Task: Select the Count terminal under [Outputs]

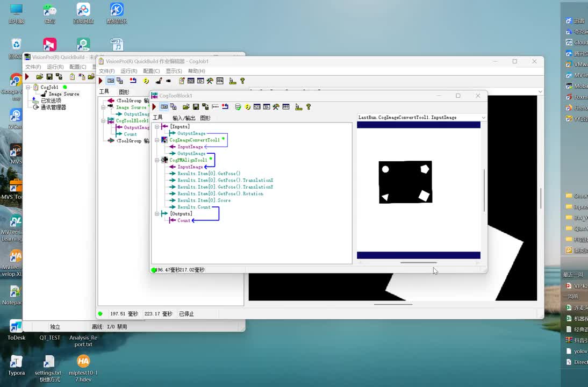Action: (x=184, y=220)
